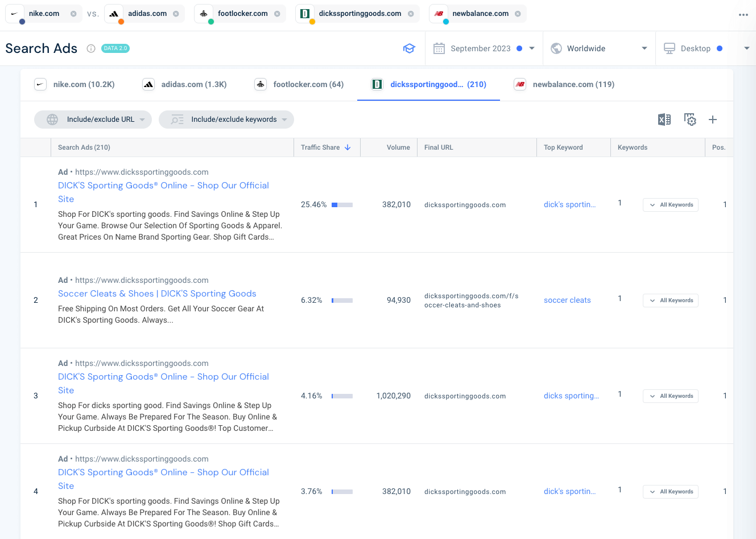Switch to the adidas.com tab
The image size is (756, 539).
point(184,84)
